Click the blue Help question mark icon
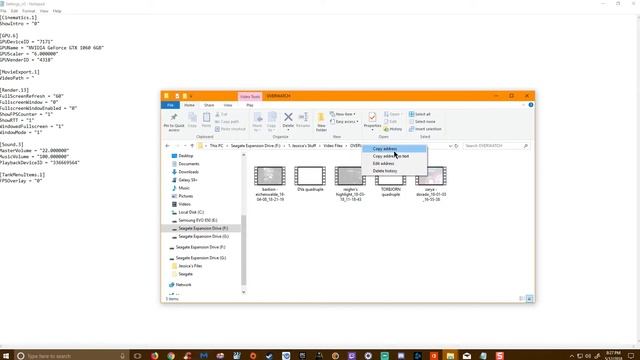Viewport: 640px width, 360px height. tap(531, 105)
